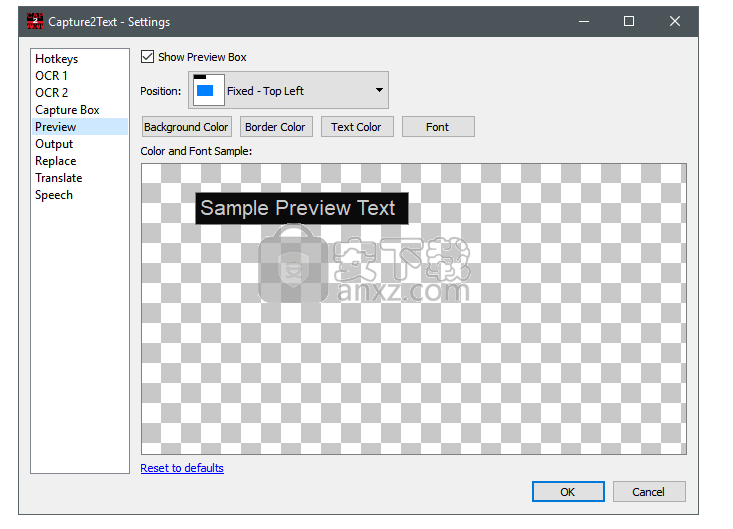Click the Fixed - Top Left position icon

(x=208, y=90)
